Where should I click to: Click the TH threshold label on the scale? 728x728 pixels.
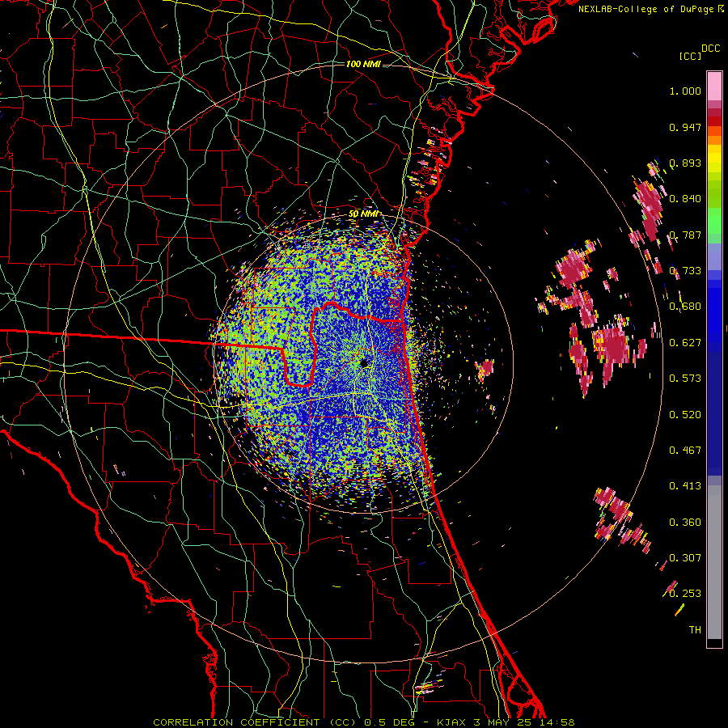tap(695, 630)
